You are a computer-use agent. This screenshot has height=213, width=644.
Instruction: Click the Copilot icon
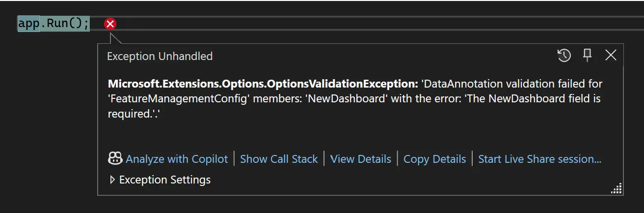[x=115, y=158]
